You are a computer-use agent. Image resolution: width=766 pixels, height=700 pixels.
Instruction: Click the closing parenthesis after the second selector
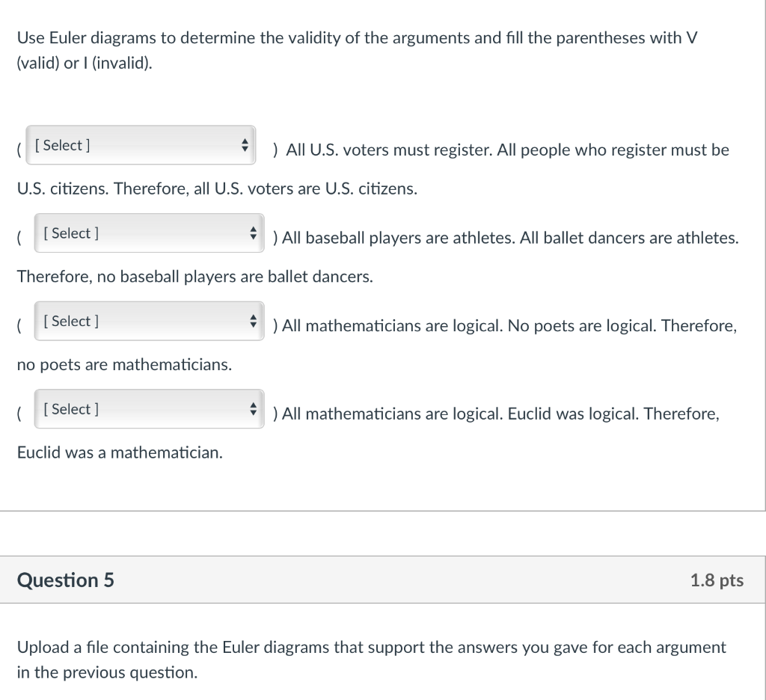tap(276, 238)
